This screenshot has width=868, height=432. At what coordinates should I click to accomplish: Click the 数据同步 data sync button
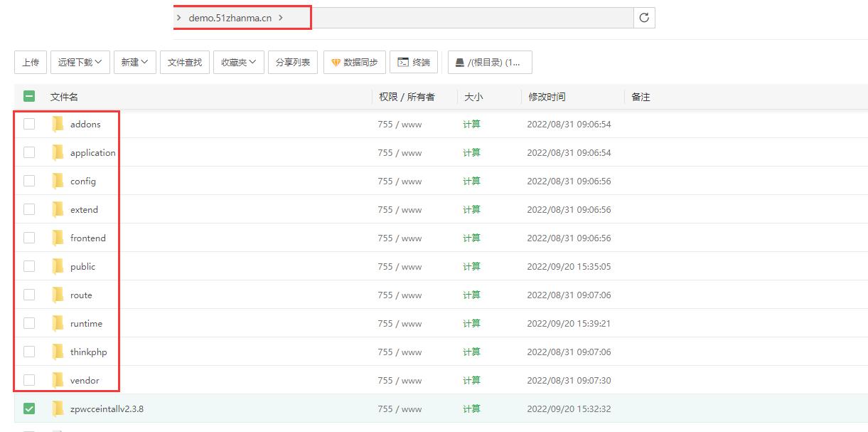tap(355, 63)
